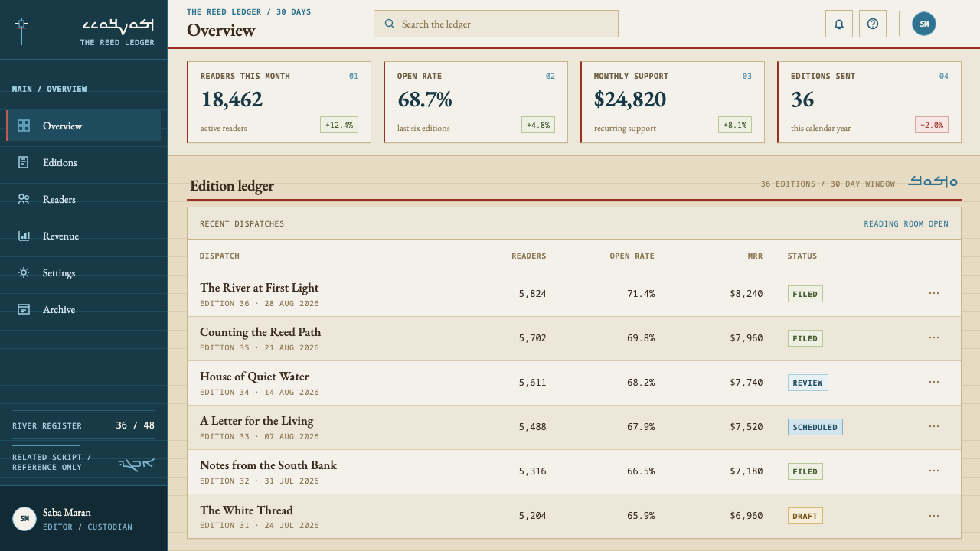
Task: Click the Revenue bar-chart icon
Action: pyautogui.click(x=24, y=236)
